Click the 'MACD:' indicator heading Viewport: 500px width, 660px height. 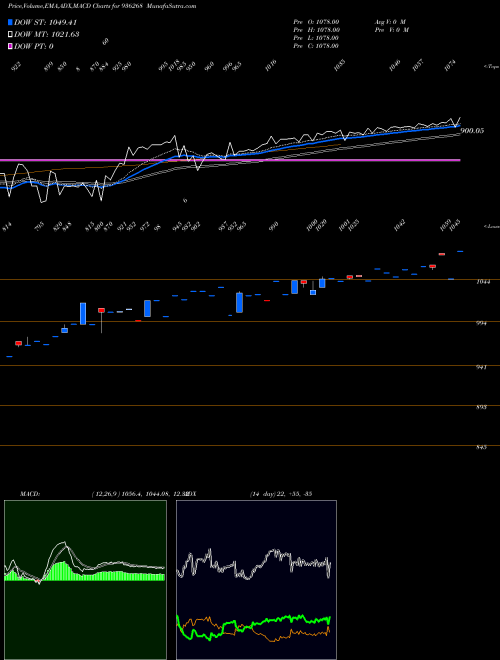click(29, 493)
